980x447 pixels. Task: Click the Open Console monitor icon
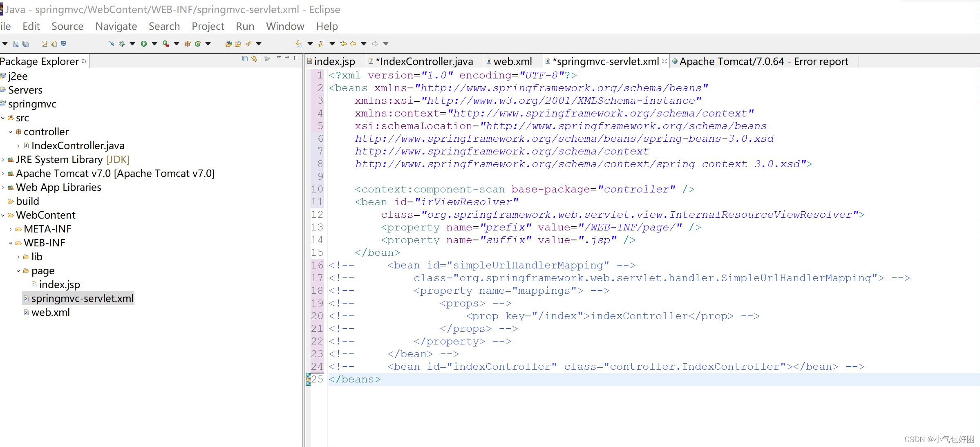click(63, 44)
